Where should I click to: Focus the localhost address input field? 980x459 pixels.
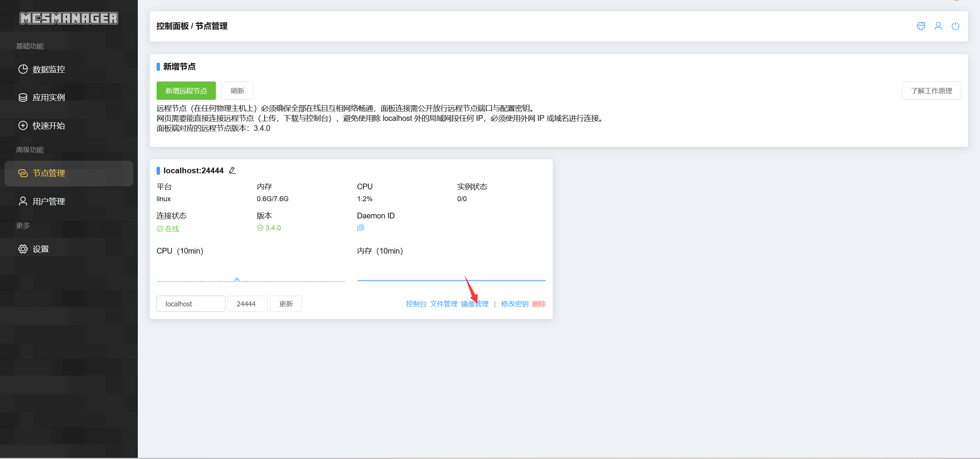click(191, 304)
